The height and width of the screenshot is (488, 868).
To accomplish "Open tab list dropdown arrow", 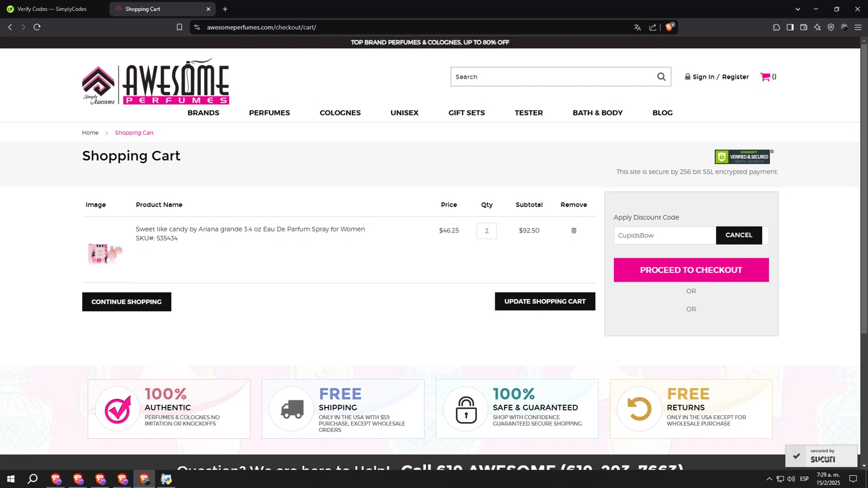I will (798, 9).
